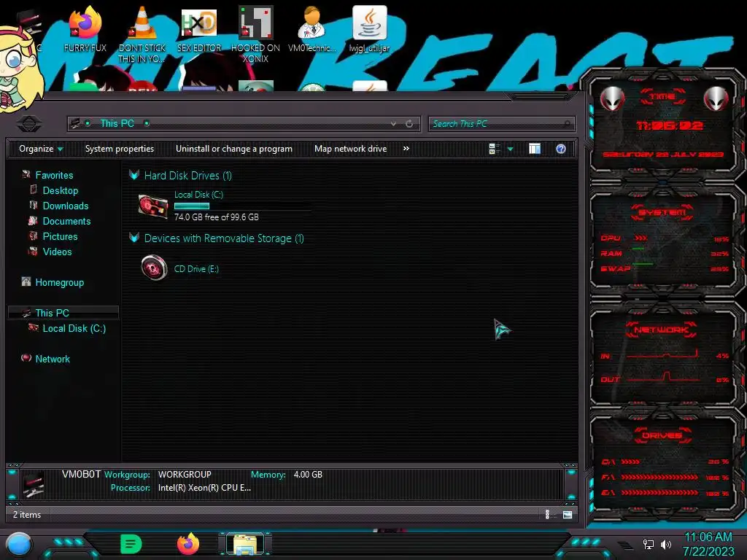Click the volume speaker icon in the tray

click(665, 544)
